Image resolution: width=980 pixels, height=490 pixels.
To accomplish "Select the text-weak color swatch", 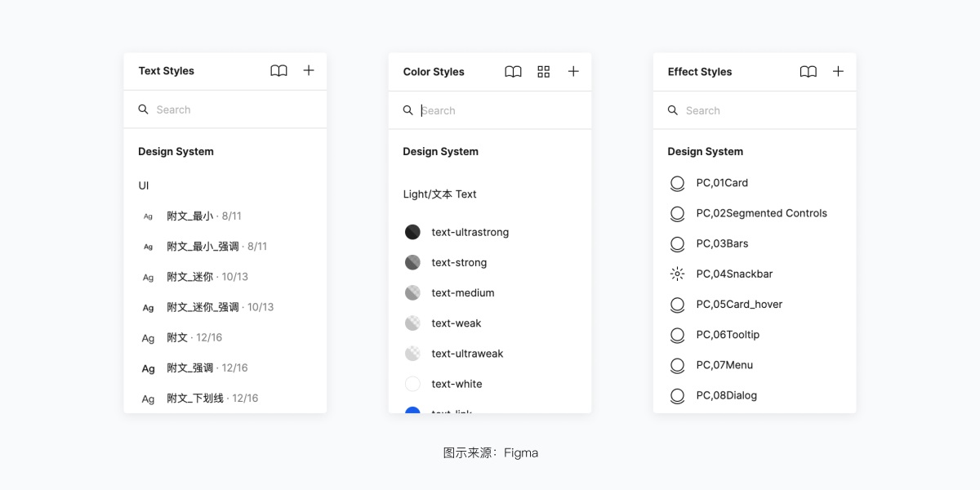I will [x=412, y=323].
